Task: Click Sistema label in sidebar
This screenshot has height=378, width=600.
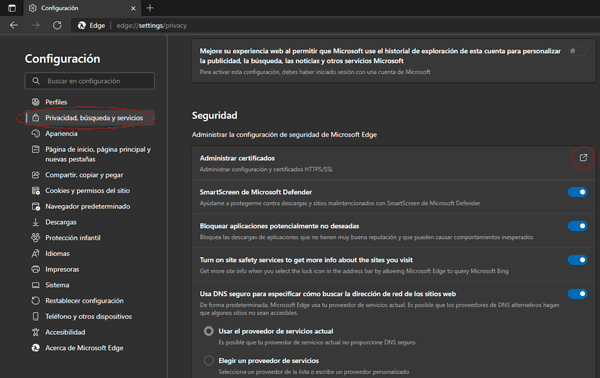Action: pyautogui.click(x=57, y=285)
